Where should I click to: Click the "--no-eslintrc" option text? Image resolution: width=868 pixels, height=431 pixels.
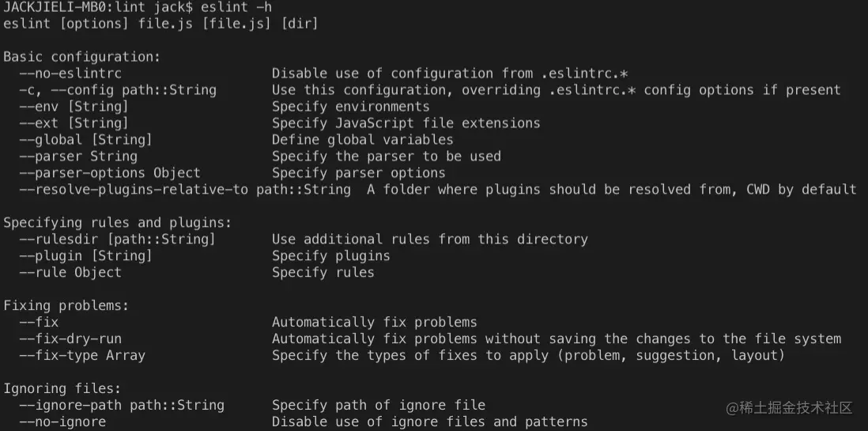[70, 74]
